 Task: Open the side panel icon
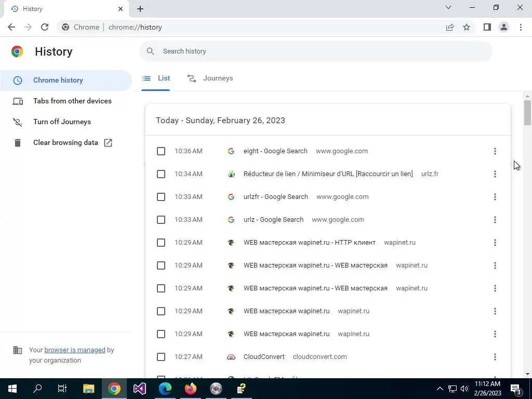click(487, 27)
